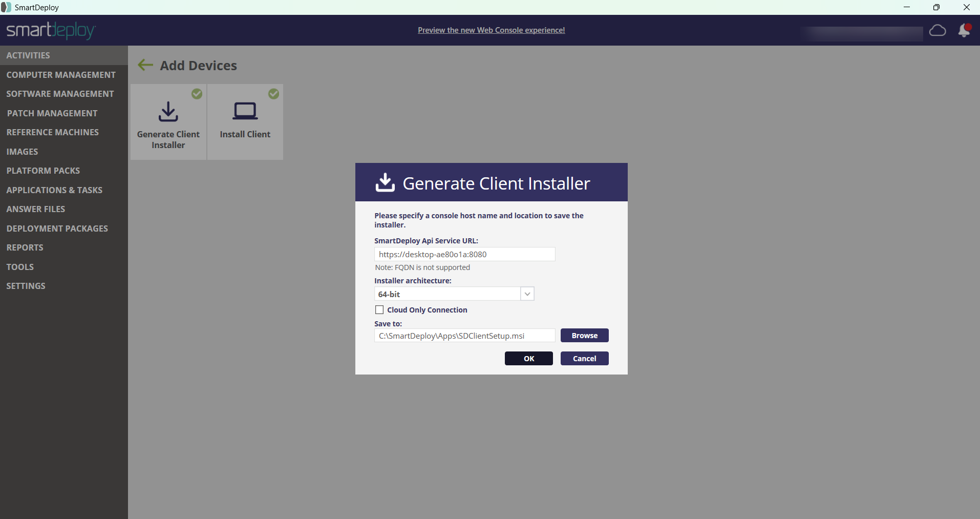Enable Cloud Only Connection checkbox
The height and width of the screenshot is (519, 980).
click(379, 310)
